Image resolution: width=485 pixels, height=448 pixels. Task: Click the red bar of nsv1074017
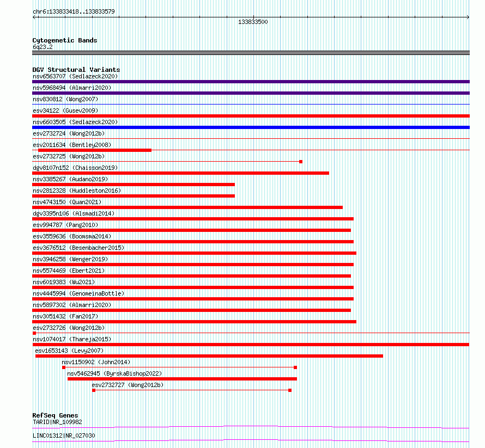pos(251,345)
